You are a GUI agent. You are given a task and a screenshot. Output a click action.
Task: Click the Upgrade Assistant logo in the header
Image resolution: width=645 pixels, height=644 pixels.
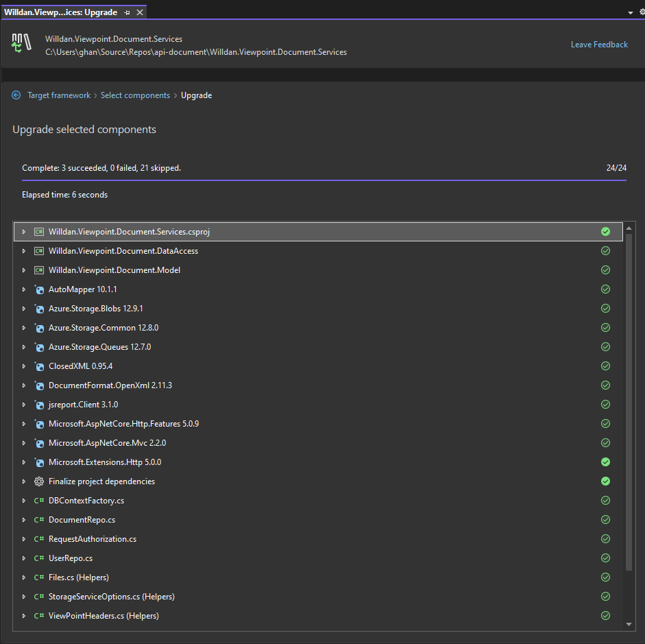click(21, 43)
